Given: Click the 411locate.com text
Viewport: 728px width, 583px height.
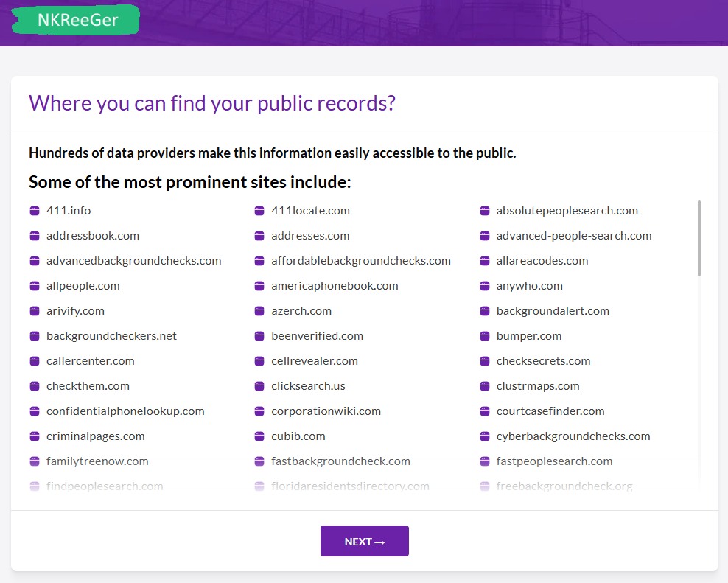Looking at the screenshot, I should point(311,211).
